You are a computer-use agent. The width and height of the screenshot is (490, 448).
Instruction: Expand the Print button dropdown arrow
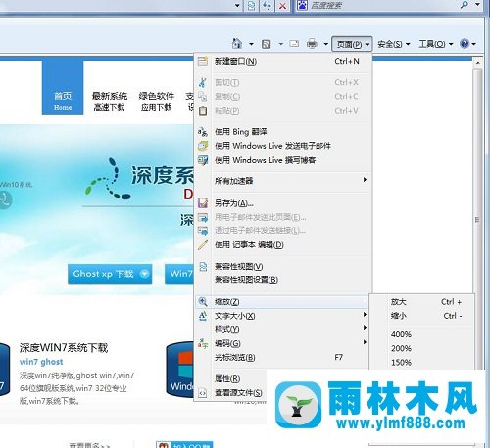coord(325,44)
